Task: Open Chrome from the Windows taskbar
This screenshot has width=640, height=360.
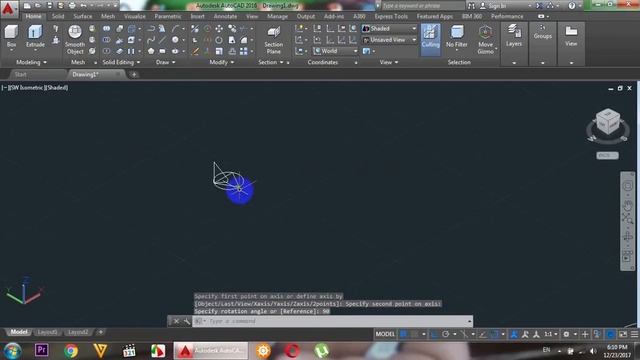Action: point(71,351)
